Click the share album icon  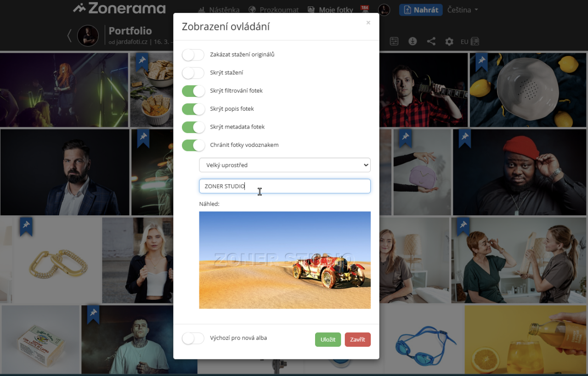click(x=431, y=41)
